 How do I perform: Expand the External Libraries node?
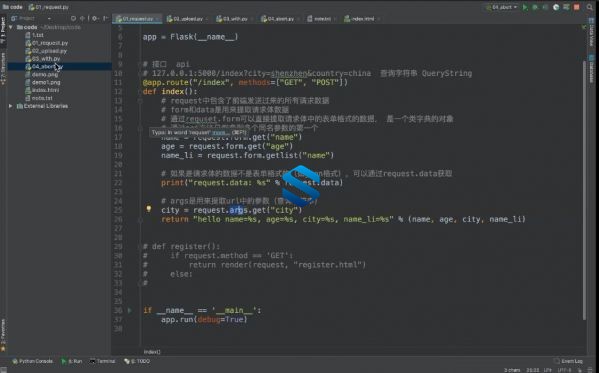click(x=11, y=106)
